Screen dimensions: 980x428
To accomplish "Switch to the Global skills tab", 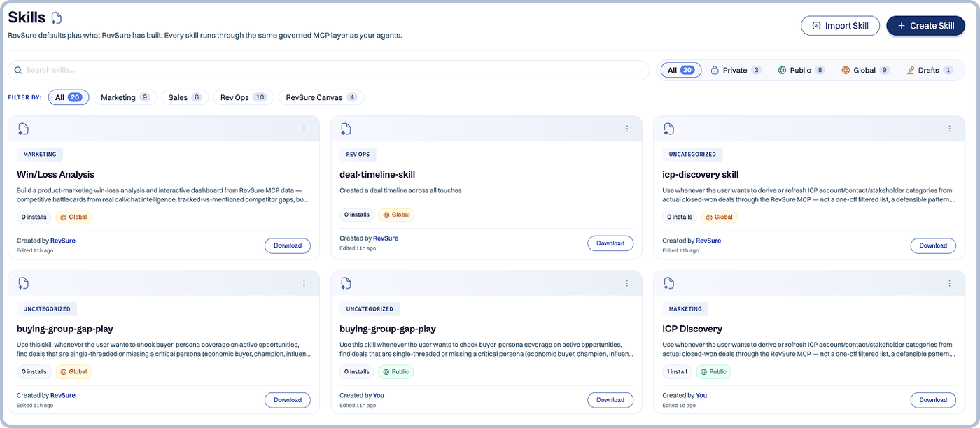I will pos(866,70).
